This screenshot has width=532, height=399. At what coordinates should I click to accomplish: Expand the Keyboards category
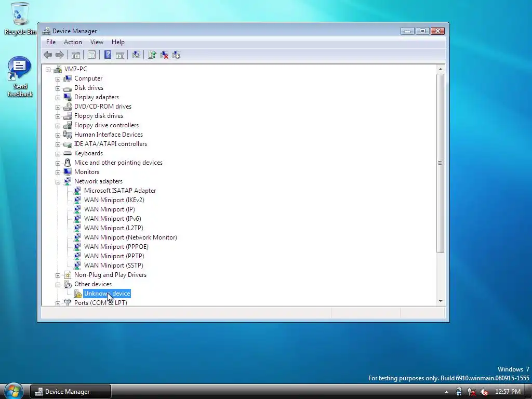(x=58, y=154)
